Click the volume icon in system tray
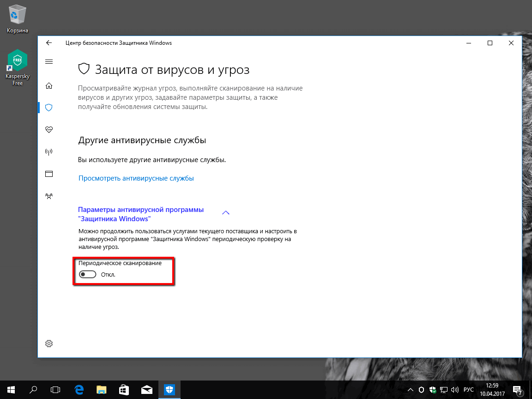Screen dimensions: 532x399 point(454,389)
